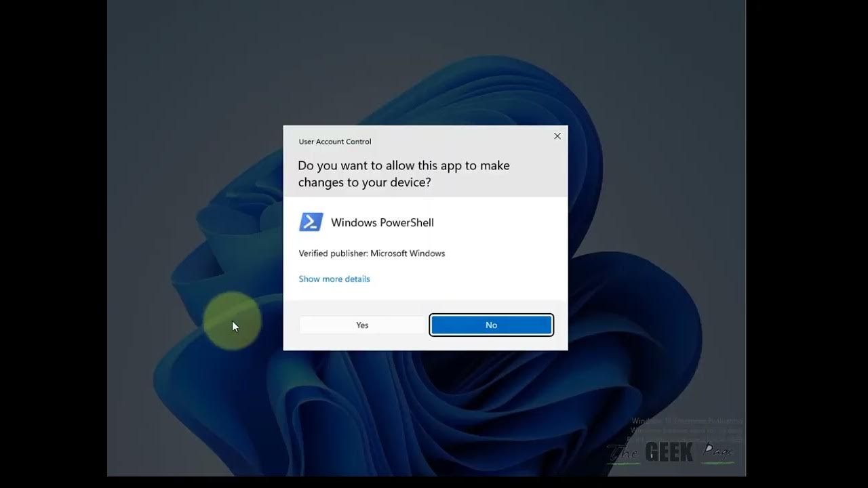868x488 pixels.
Task: Click No to deny the app
Action: (x=492, y=325)
